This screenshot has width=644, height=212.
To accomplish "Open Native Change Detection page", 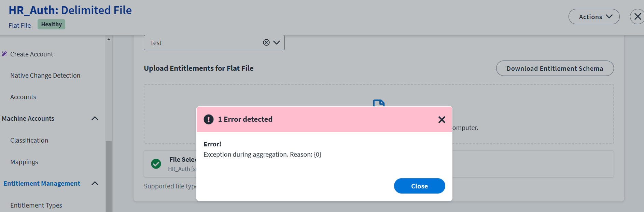I will pyautogui.click(x=45, y=75).
